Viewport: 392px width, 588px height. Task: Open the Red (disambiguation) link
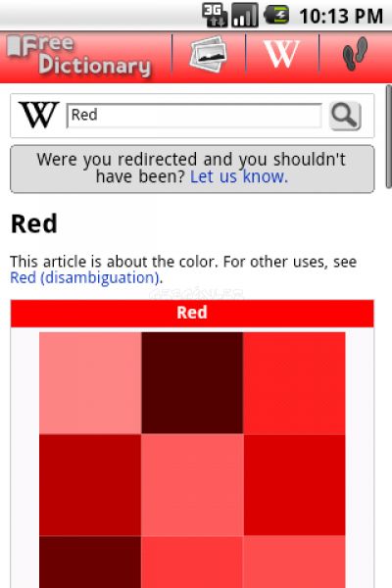coord(85,278)
